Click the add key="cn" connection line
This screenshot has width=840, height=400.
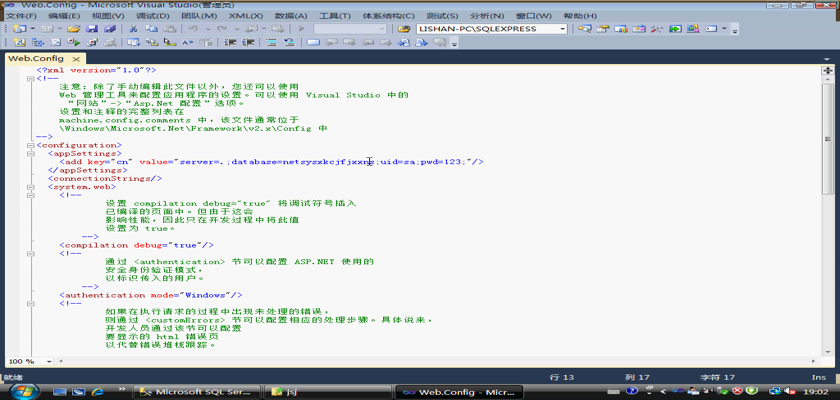tap(272, 162)
